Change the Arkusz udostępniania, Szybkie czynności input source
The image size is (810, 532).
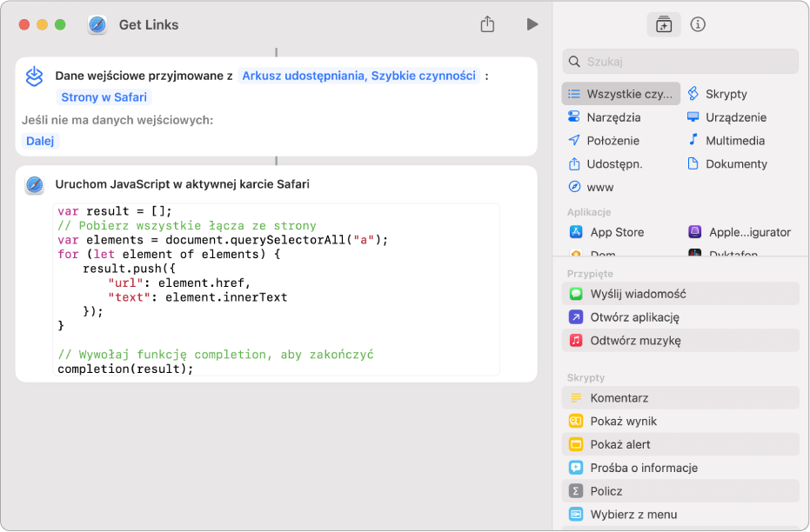pos(359,76)
